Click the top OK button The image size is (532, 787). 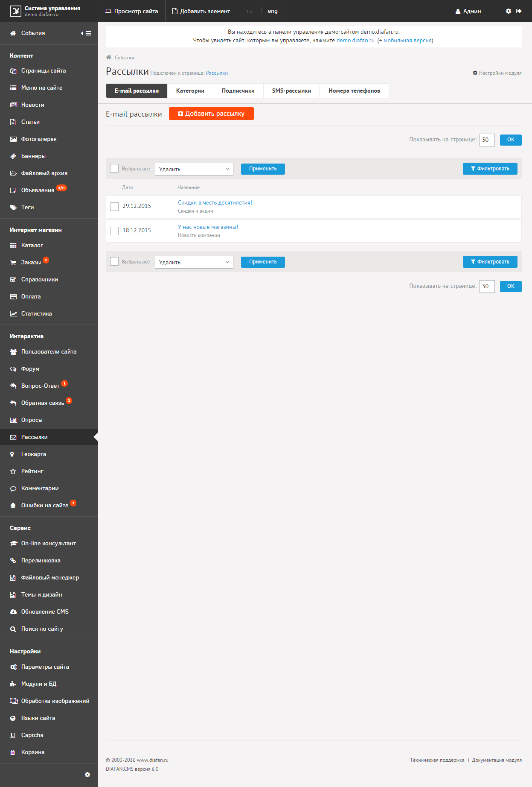coord(511,140)
